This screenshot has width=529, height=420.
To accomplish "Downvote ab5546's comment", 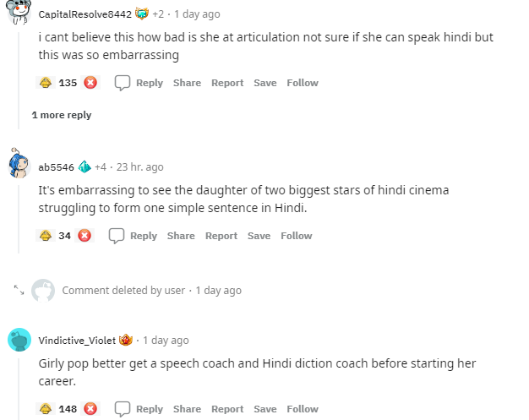I will pyautogui.click(x=85, y=236).
